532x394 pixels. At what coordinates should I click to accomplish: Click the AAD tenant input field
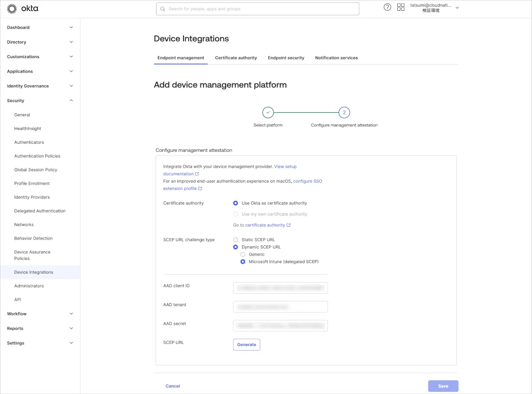click(280, 307)
